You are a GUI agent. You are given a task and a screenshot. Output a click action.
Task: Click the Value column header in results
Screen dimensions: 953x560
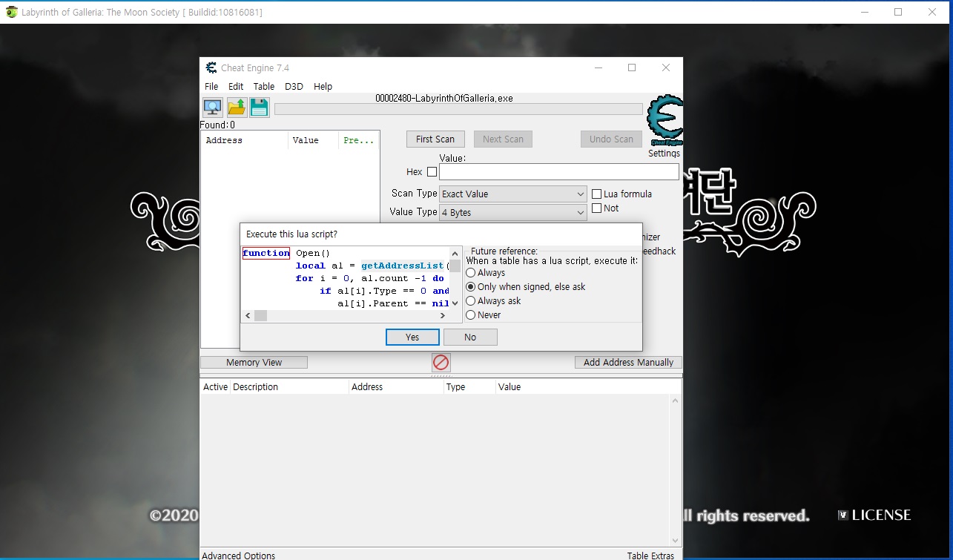(313, 140)
